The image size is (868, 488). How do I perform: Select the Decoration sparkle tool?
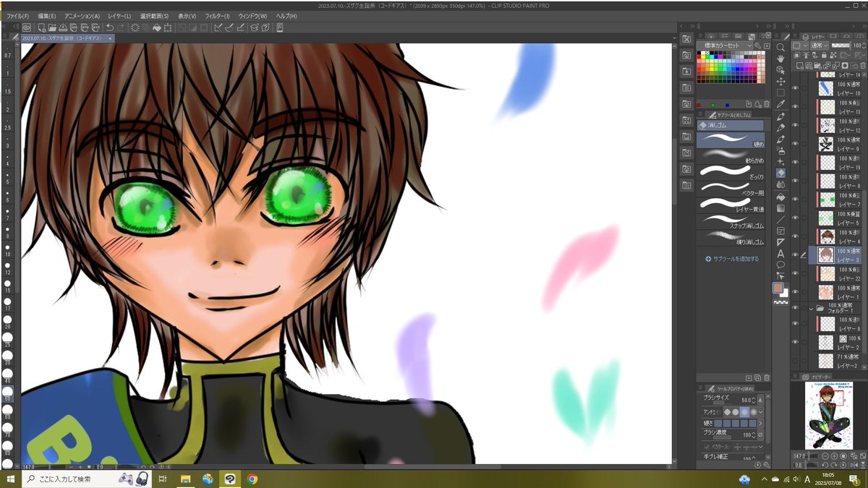[x=780, y=162]
